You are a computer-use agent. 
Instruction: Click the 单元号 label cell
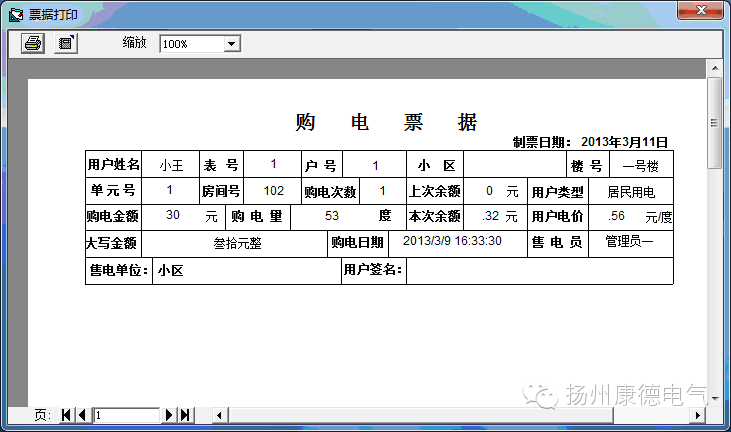tap(113, 190)
